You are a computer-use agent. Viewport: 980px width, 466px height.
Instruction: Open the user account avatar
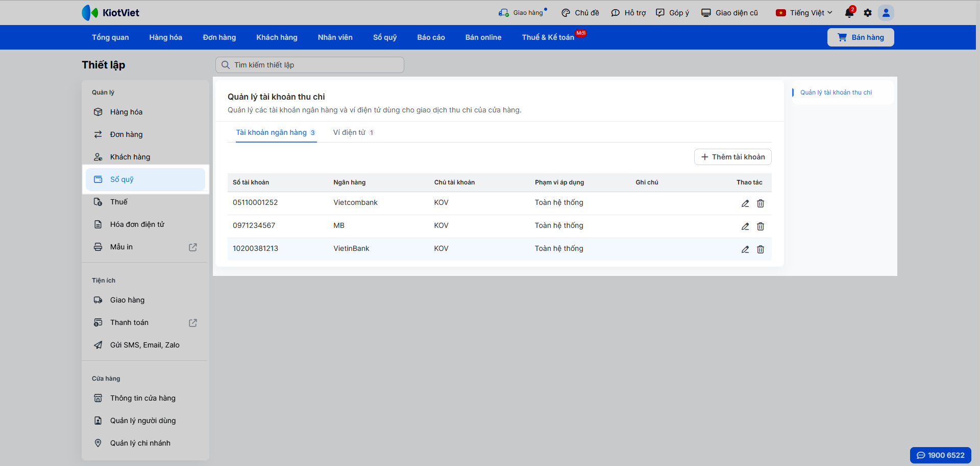886,13
